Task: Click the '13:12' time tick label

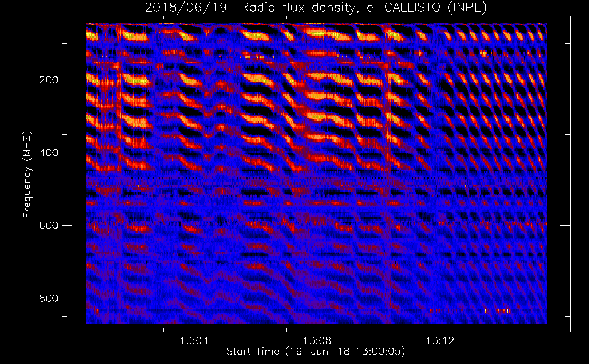Action: tap(440, 341)
